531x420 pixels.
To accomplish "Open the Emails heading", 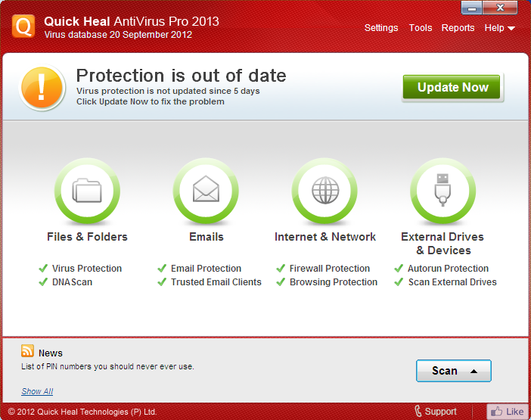I will coord(206,237).
